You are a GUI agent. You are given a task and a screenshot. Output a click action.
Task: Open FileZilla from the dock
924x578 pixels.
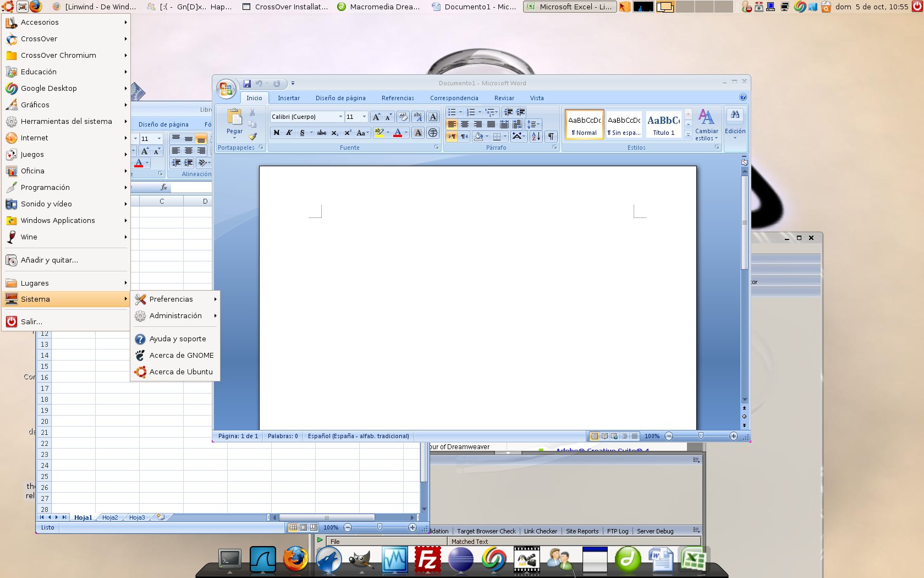tap(427, 560)
